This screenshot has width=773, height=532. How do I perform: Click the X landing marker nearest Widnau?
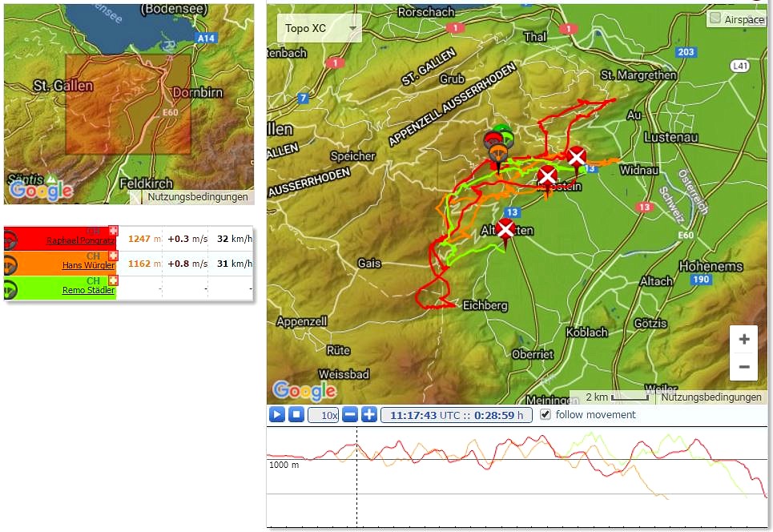[x=576, y=159]
